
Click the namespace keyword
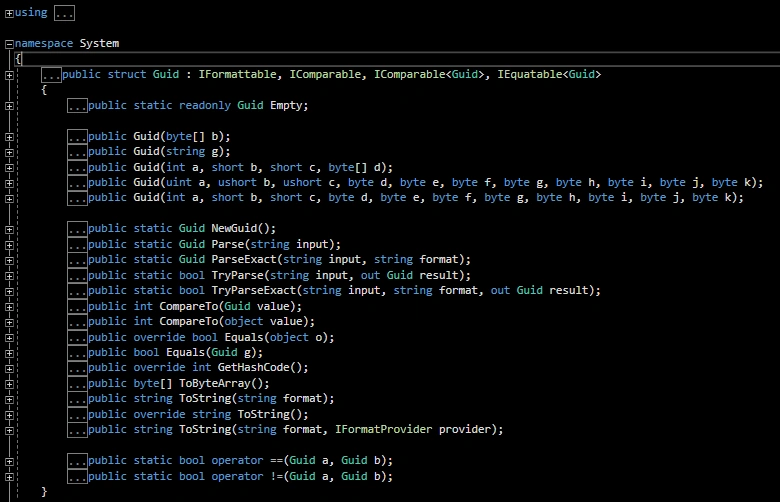(44, 44)
